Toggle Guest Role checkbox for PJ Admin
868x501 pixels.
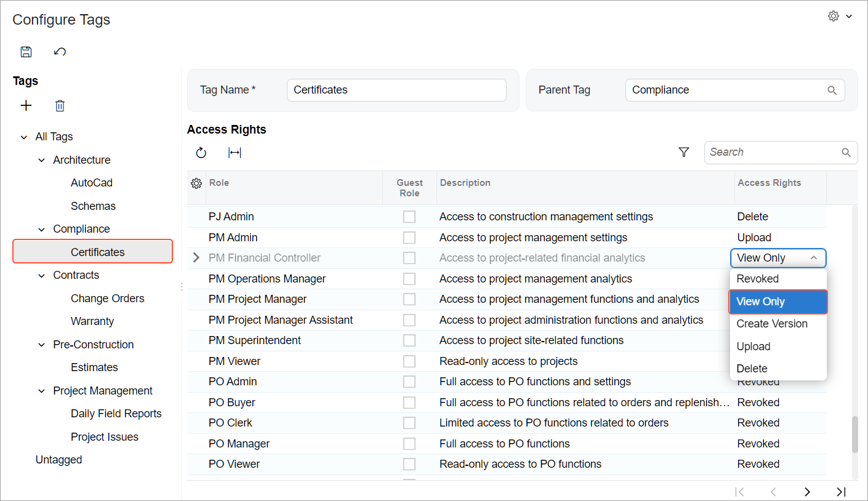coord(409,217)
